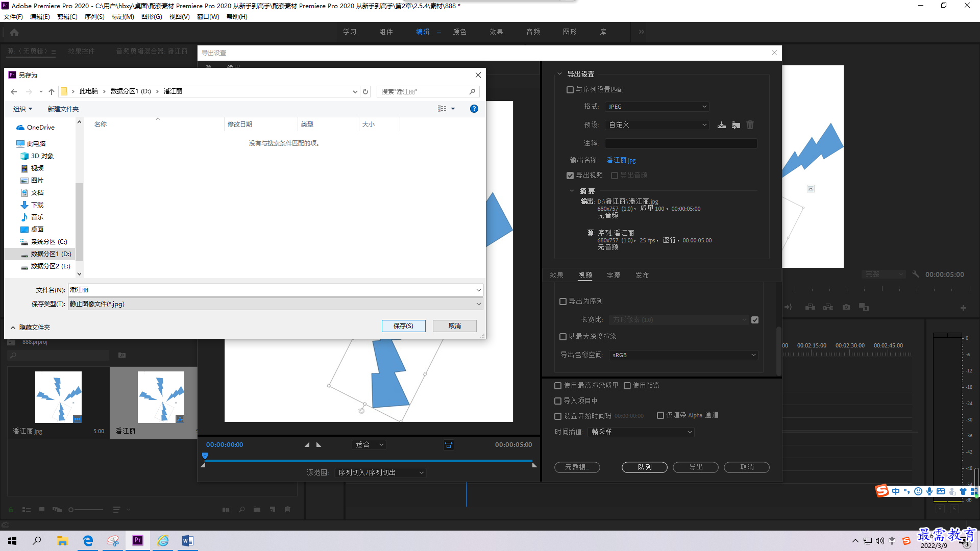Collapse the Summary section
The height and width of the screenshot is (551, 980).
click(x=572, y=191)
